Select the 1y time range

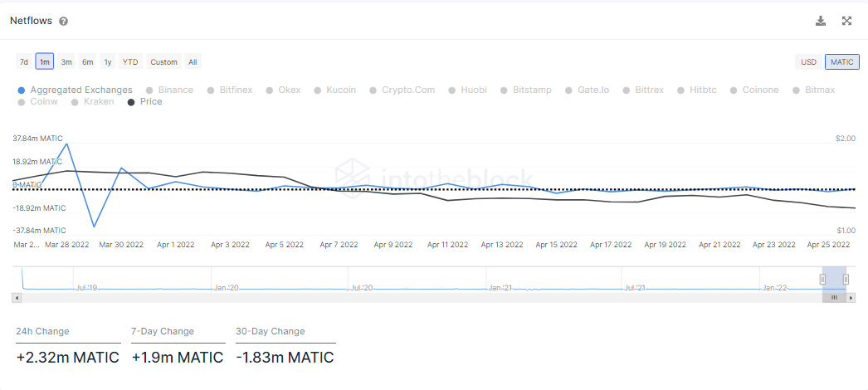[108, 61]
